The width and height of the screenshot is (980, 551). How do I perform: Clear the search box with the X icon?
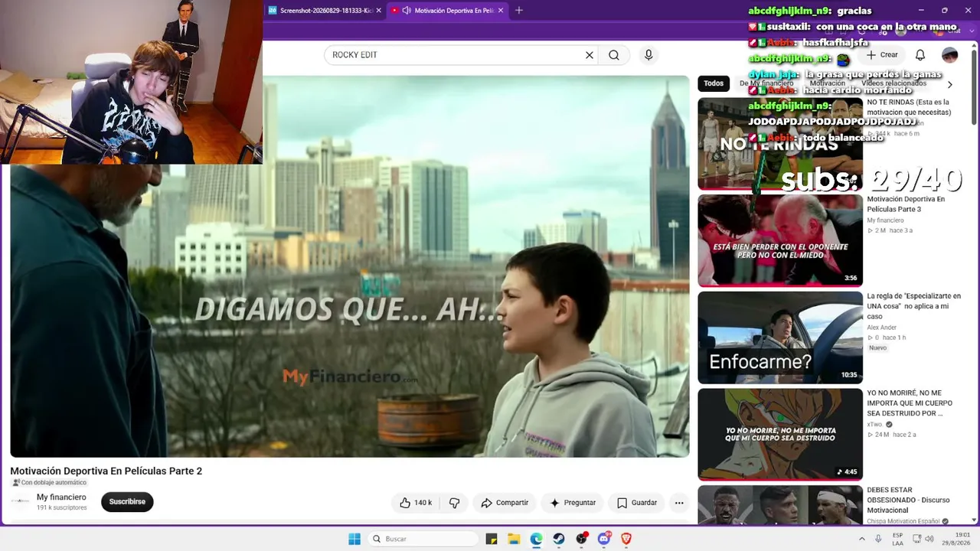click(590, 55)
